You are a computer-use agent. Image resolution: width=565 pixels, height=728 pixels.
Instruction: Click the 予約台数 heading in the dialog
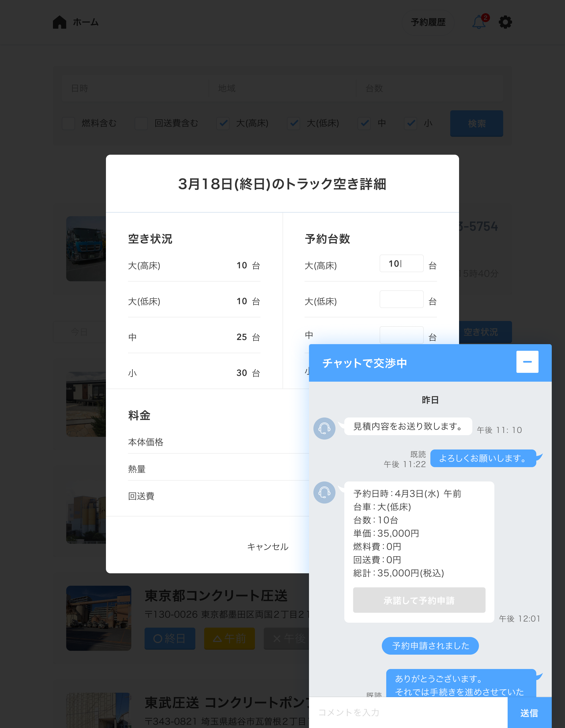pos(327,239)
